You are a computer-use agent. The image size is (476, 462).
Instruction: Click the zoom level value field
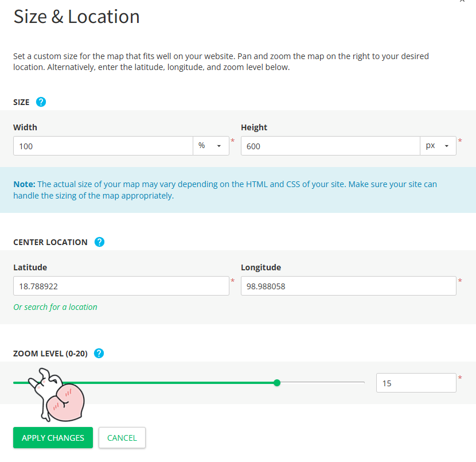[x=416, y=383]
